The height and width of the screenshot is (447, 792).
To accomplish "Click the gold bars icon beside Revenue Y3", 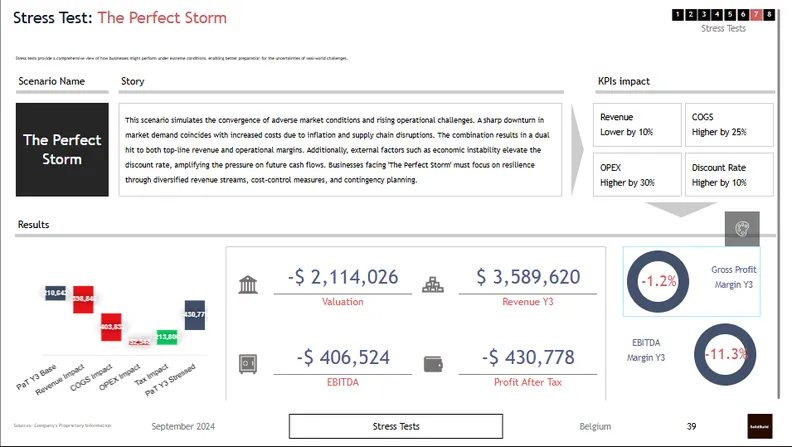I will tap(430, 285).
